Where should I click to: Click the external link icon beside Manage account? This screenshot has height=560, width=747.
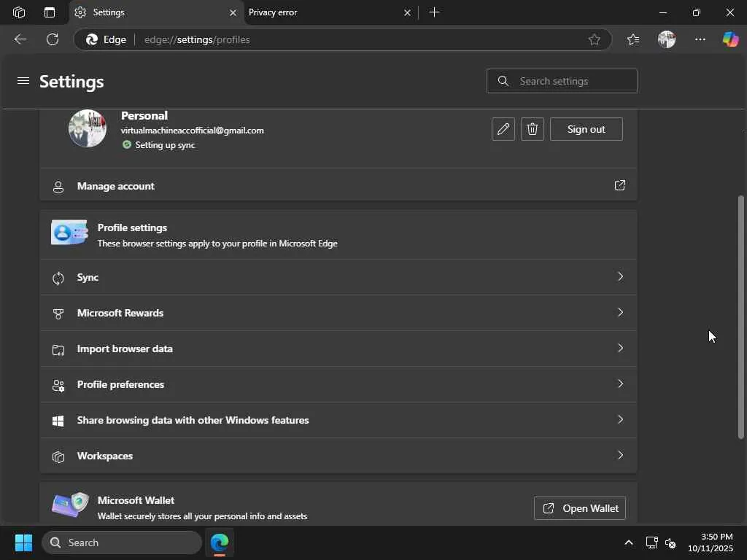tap(619, 185)
